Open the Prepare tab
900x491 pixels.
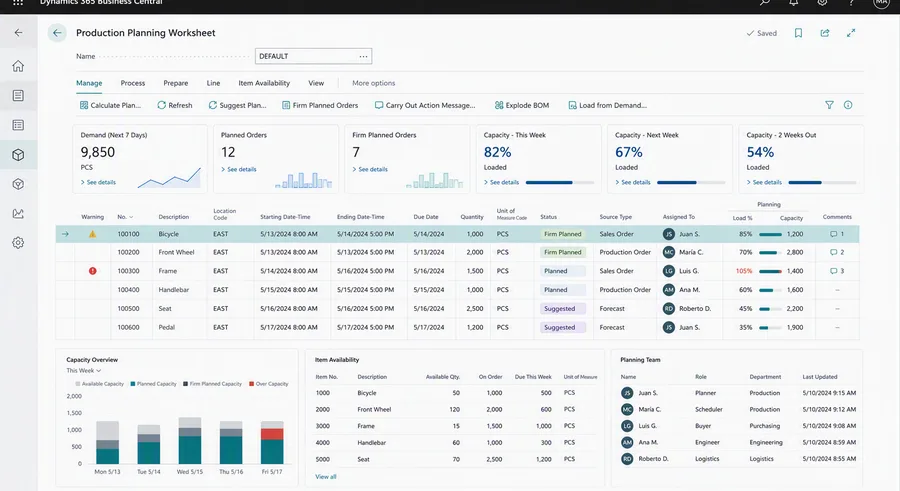[176, 83]
